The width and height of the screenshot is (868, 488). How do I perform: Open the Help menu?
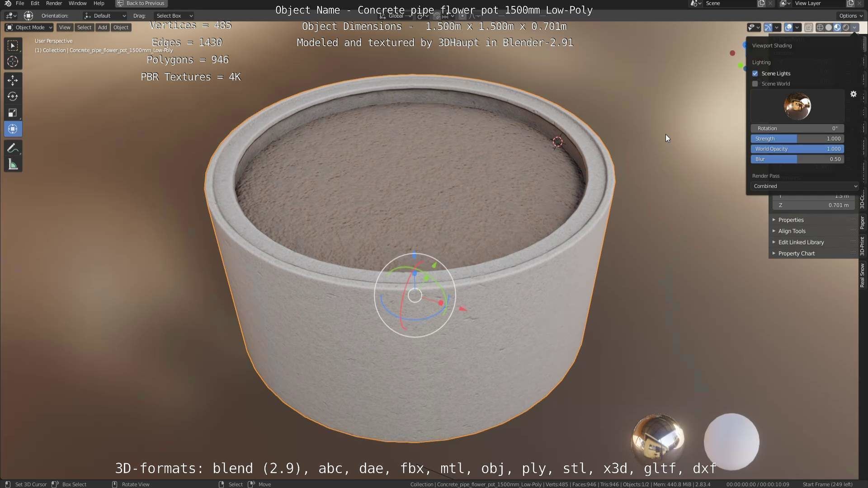(x=99, y=4)
